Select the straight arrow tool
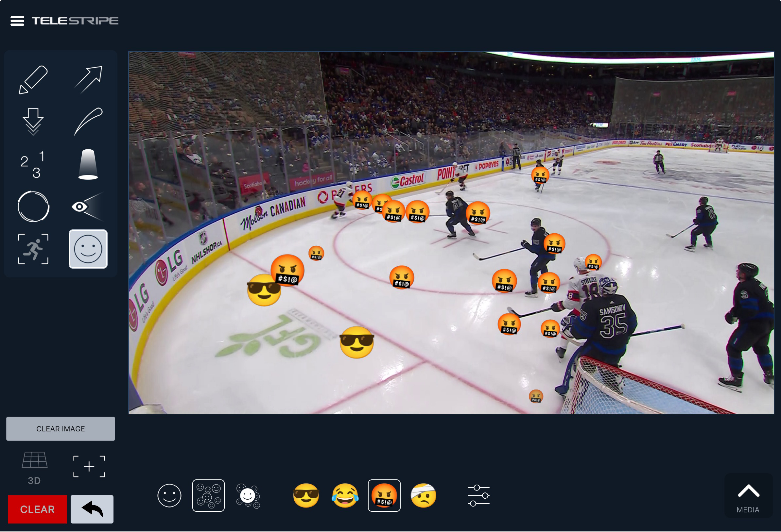Image resolution: width=781 pixels, height=532 pixels. coord(88,80)
